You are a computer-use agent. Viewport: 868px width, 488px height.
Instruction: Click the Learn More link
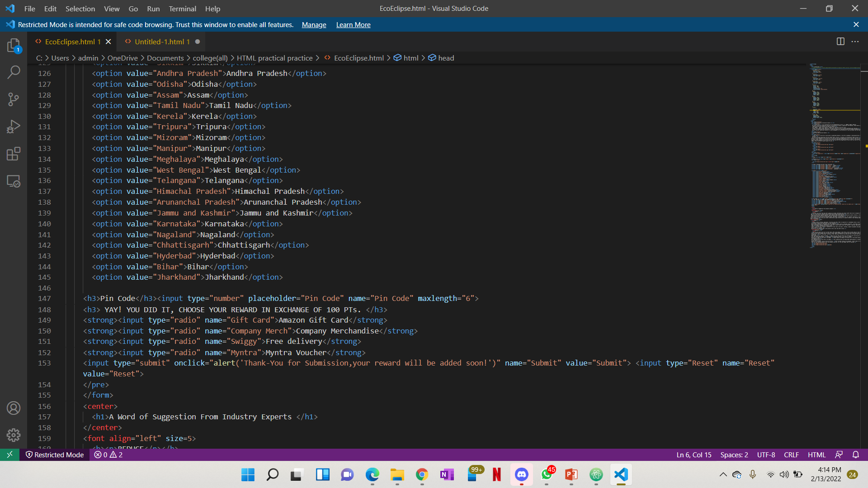point(353,24)
